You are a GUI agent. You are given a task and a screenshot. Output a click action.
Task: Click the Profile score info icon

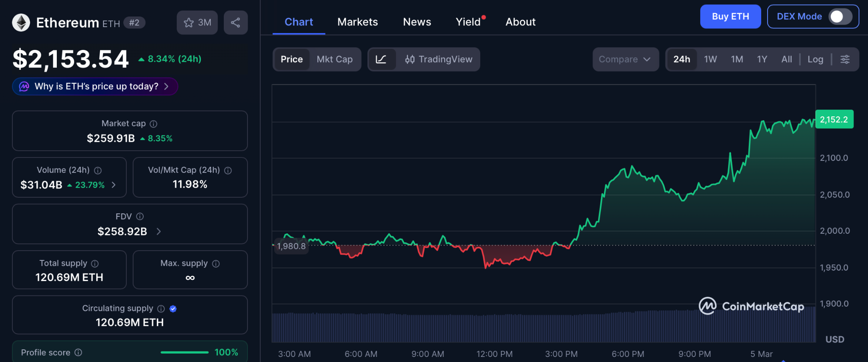coord(78,352)
